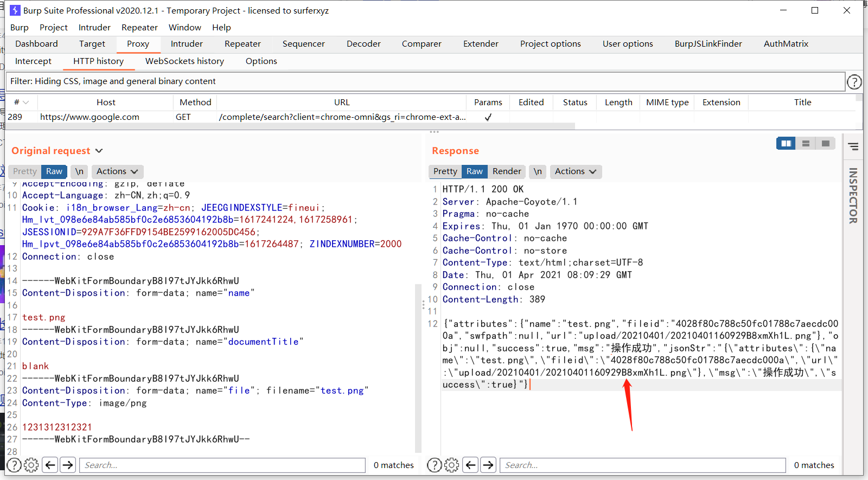
Task: Switch response view to Render
Action: pyautogui.click(x=507, y=171)
